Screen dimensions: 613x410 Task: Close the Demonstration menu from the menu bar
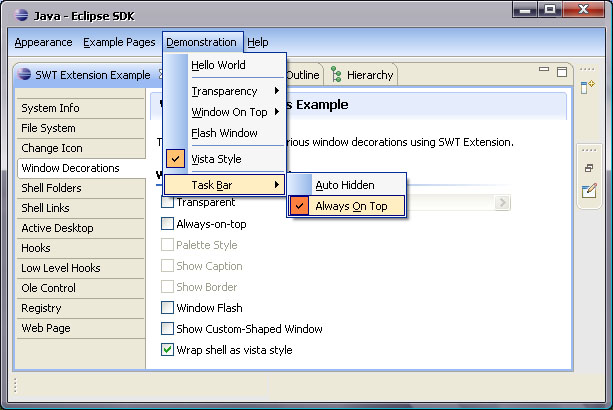point(202,42)
